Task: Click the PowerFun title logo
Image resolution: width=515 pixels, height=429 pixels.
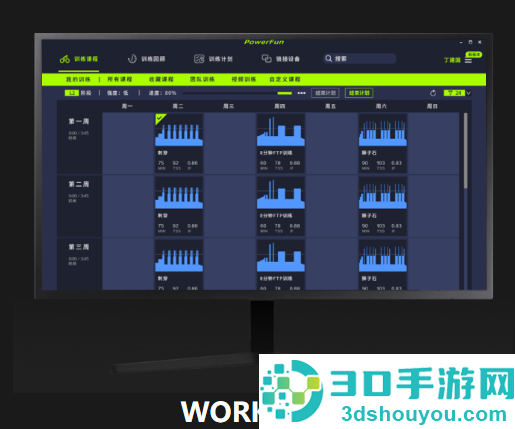Action: coord(264,42)
